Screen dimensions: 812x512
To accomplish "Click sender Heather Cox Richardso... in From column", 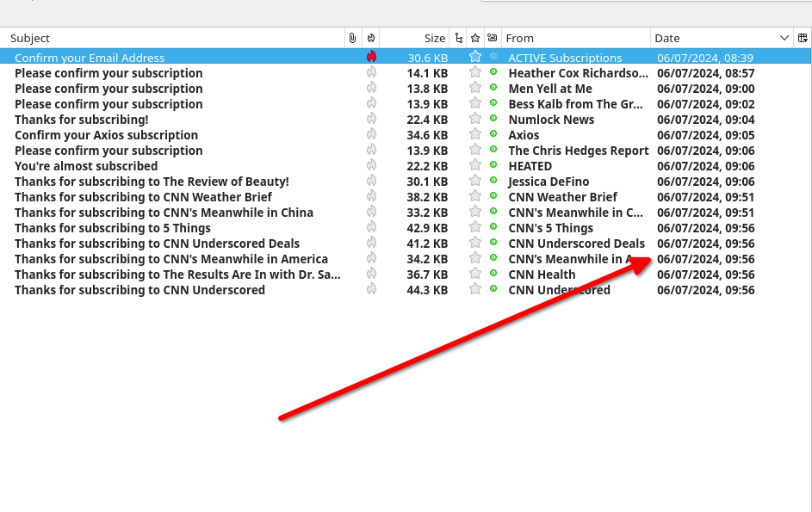I will [578, 73].
